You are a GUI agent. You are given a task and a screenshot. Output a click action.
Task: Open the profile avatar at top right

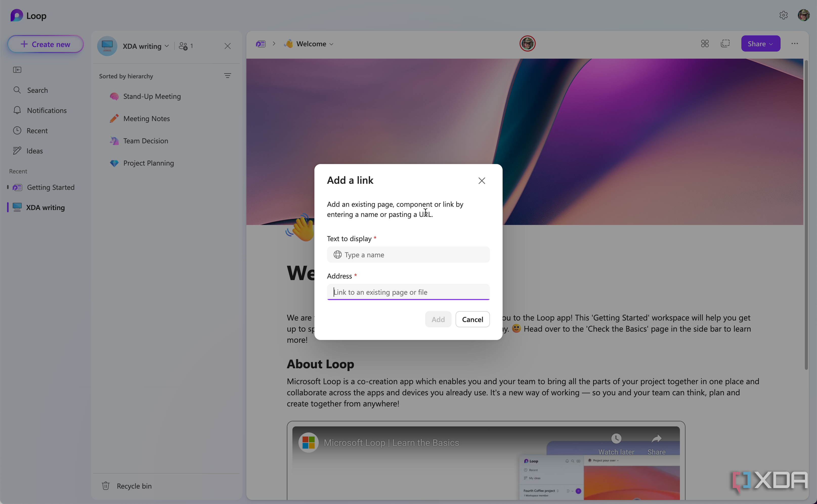click(804, 15)
